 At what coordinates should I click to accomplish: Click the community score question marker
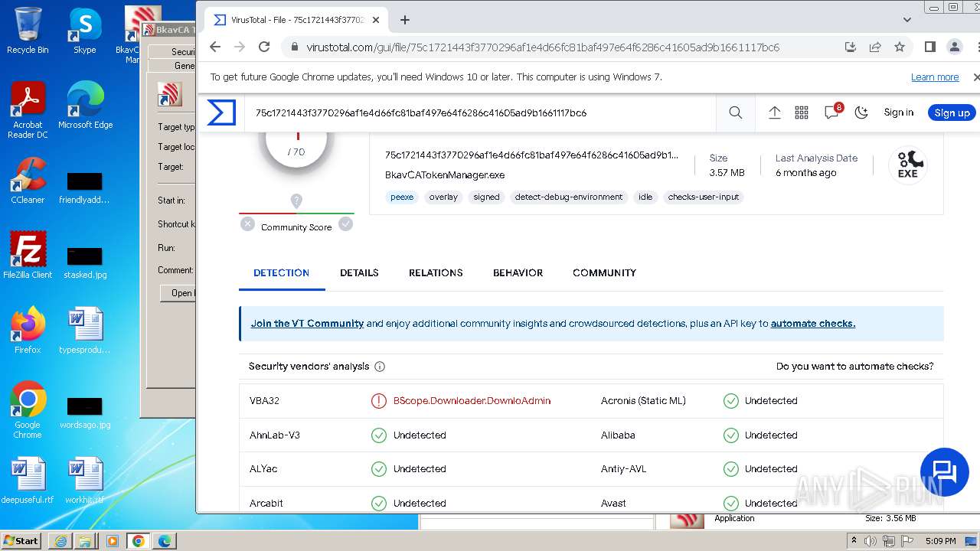pyautogui.click(x=296, y=201)
